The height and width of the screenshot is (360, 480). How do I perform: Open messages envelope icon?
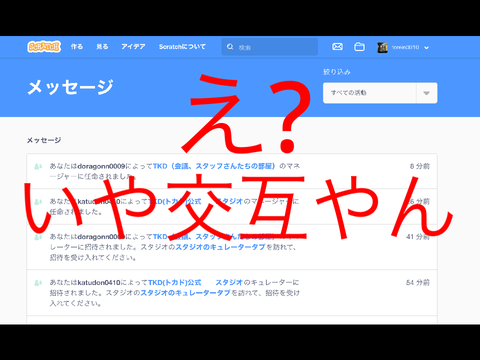click(x=337, y=47)
